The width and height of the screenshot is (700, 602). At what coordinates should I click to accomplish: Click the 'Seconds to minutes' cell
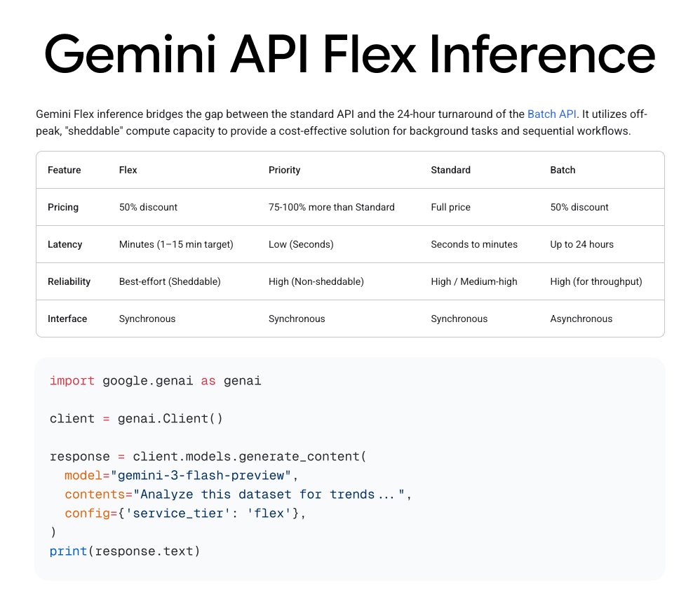[x=474, y=244]
